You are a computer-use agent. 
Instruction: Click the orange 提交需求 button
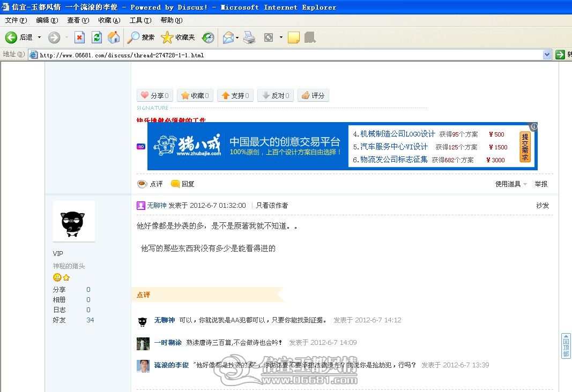(525, 147)
